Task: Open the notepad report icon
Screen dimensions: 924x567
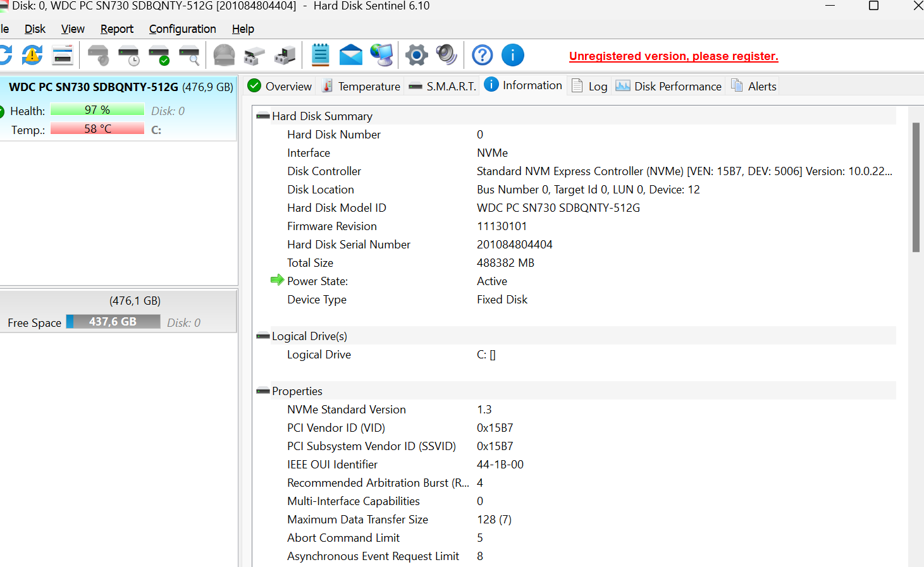Action: click(x=320, y=55)
